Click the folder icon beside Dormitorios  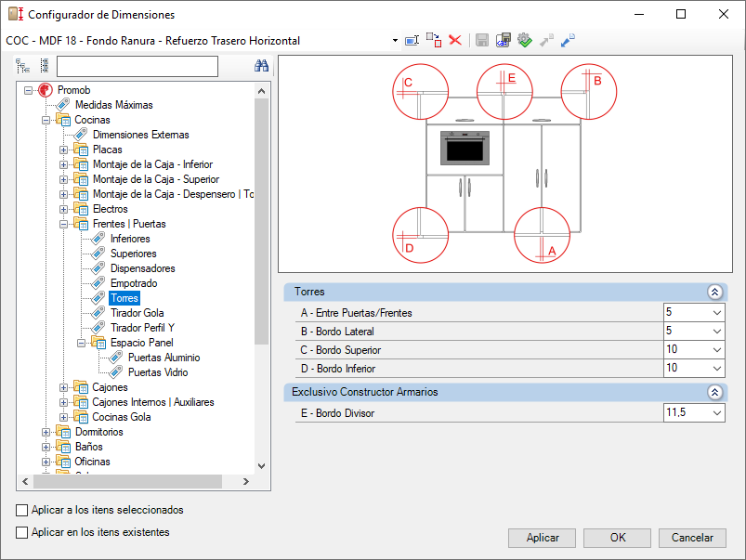click(x=63, y=432)
